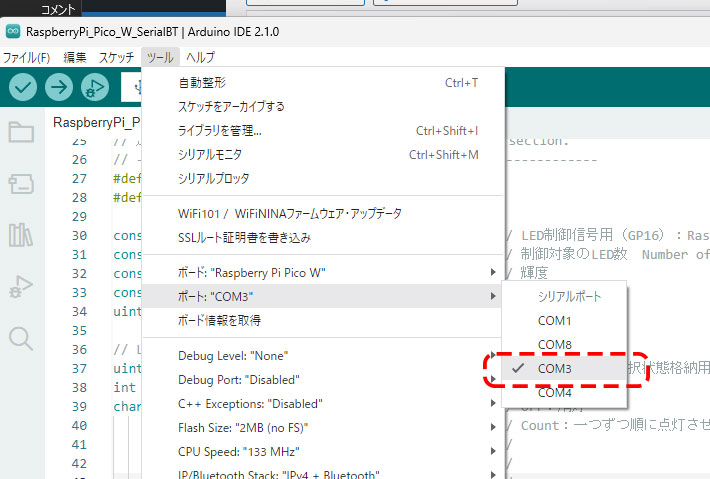The image size is (710, 479).
Task: Select スケッチをアーカイブする menu entry
Action: tap(322, 106)
